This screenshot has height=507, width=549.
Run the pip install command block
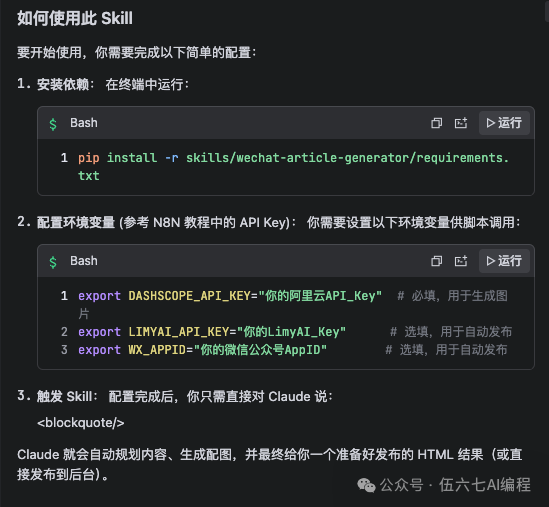pos(504,123)
